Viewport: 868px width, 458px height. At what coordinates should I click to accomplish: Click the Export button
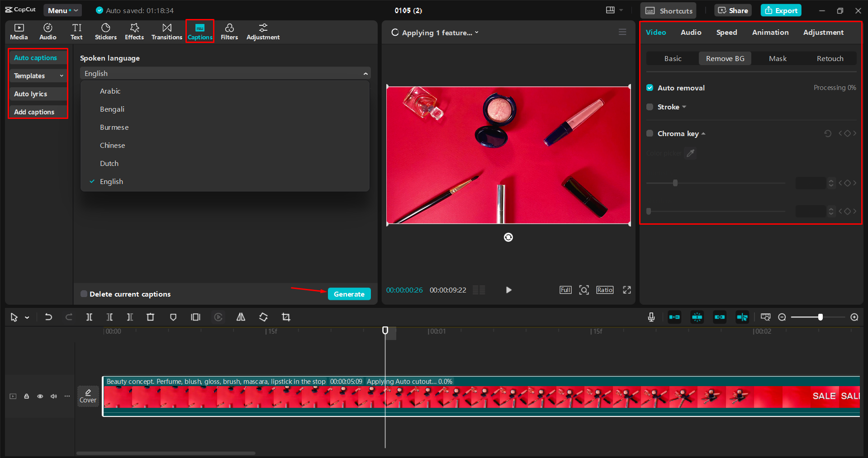point(781,10)
